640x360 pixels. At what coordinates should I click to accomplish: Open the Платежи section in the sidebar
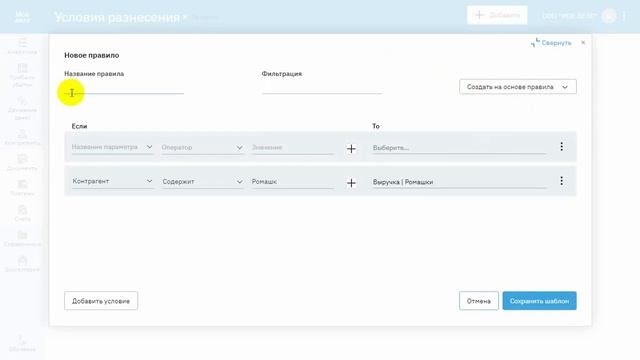pos(22,188)
